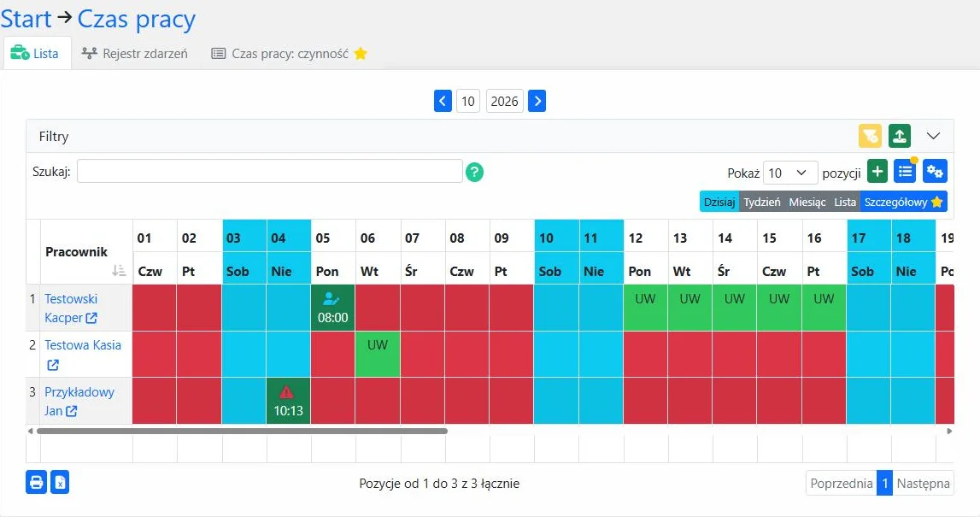Select page 1 in pagination
The width and height of the screenshot is (980, 517).
coord(884,483)
